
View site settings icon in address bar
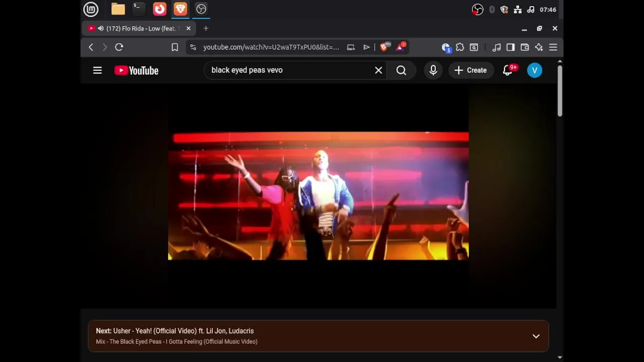tap(193, 47)
